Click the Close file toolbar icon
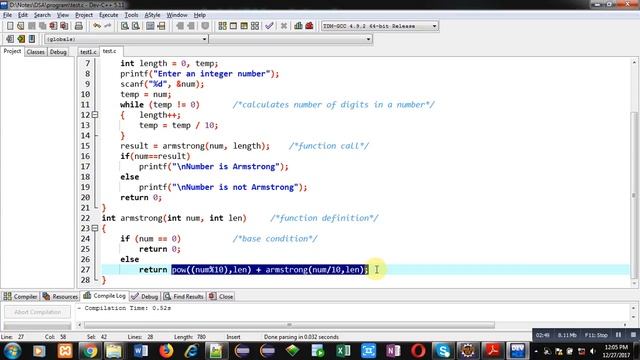The height and width of the screenshot is (360, 640). tap(53, 26)
